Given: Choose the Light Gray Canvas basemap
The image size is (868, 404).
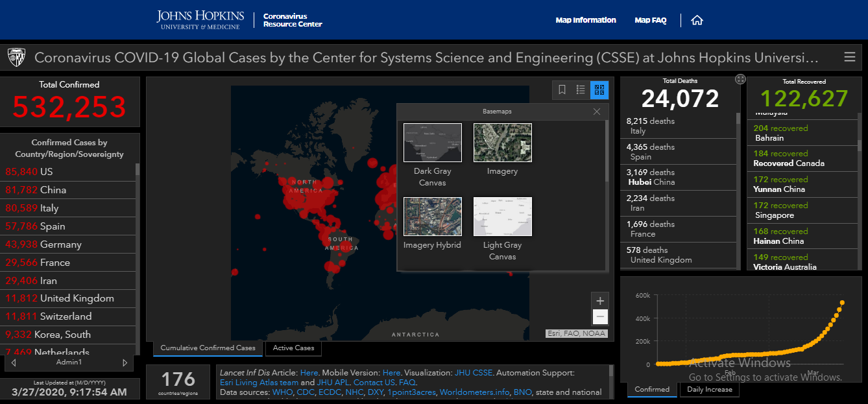Looking at the screenshot, I should point(502,217).
